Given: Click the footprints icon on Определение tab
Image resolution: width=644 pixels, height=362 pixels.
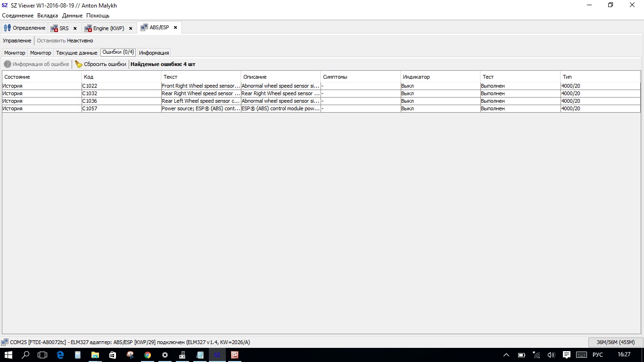Looking at the screenshot, I should (x=7, y=28).
